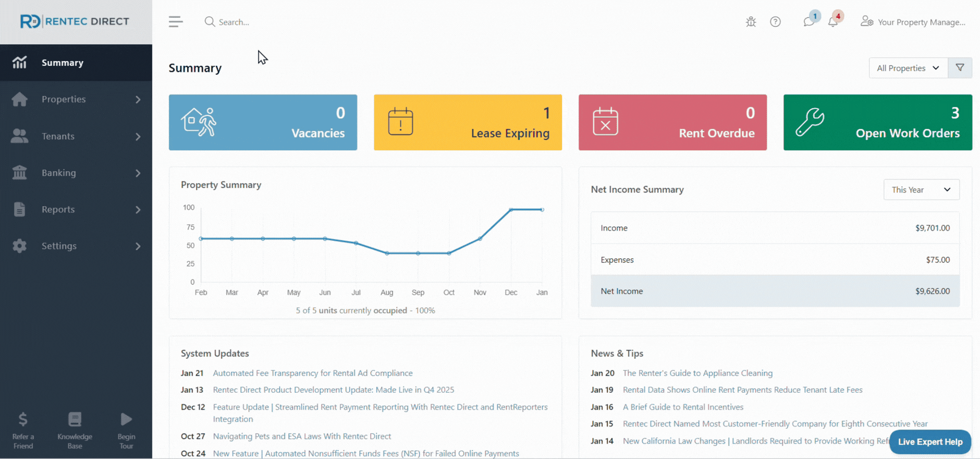Click the Tenants people icon
This screenshot has height=459, width=980.
click(x=19, y=136)
